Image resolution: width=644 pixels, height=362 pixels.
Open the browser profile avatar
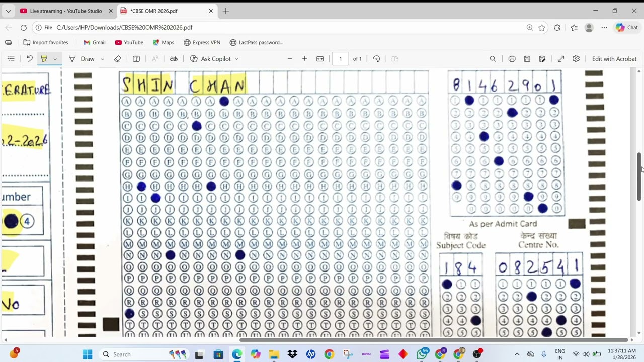(589, 28)
